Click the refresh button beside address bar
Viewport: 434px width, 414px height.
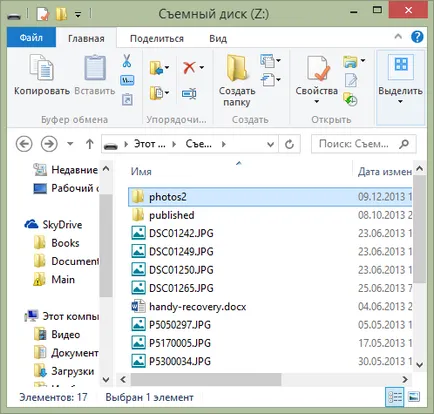click(x=290, y=144)
